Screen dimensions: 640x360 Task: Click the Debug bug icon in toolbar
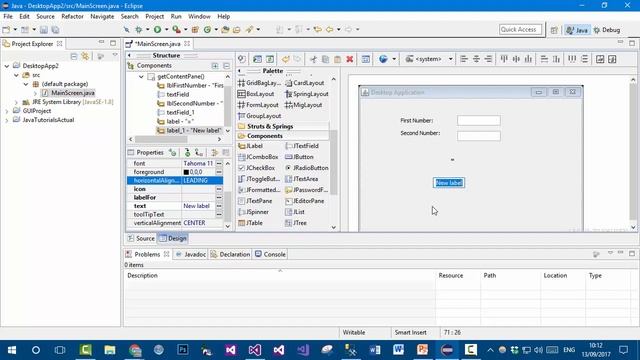pyautogui.click(x=139, y=29)
